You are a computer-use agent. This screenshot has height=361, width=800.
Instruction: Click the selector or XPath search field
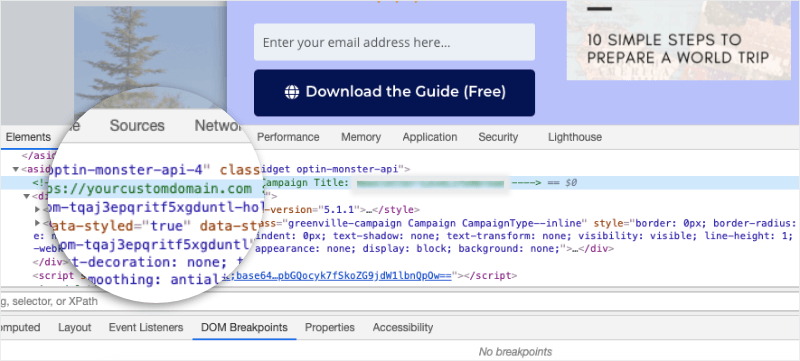pos(400,301)
